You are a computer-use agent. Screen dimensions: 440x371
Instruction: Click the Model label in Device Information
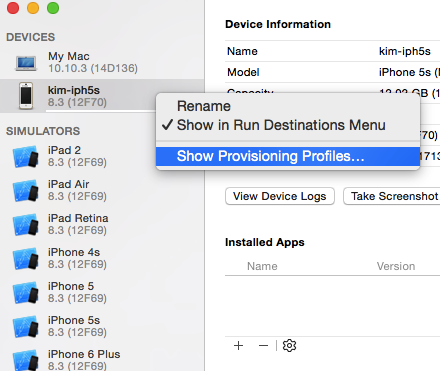point(243,72)
